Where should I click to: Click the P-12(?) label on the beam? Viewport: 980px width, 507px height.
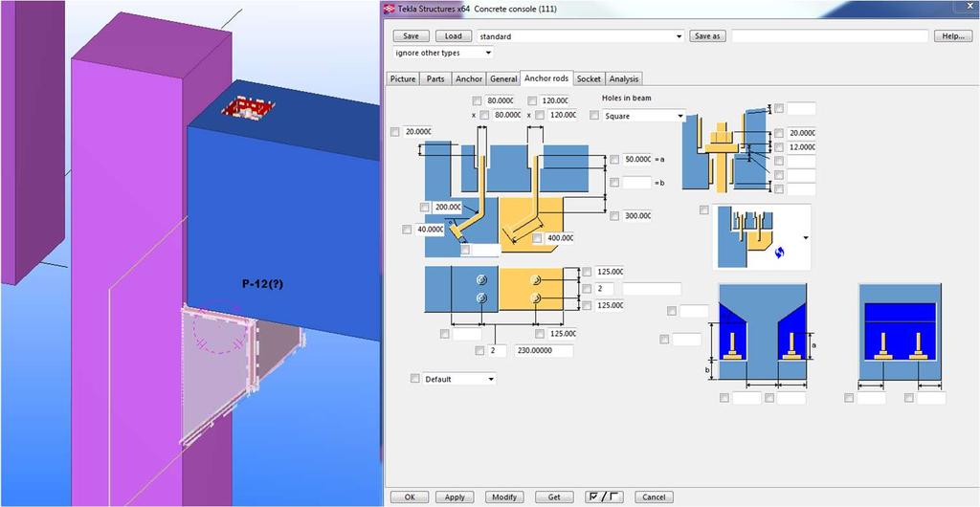click(262, 284)
